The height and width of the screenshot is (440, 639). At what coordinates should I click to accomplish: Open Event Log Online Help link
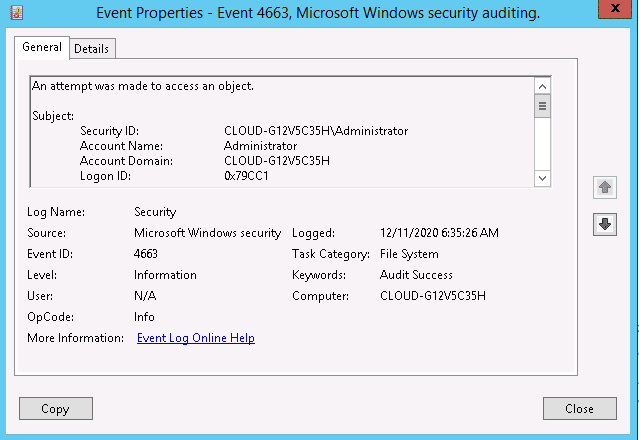point(196,338)
